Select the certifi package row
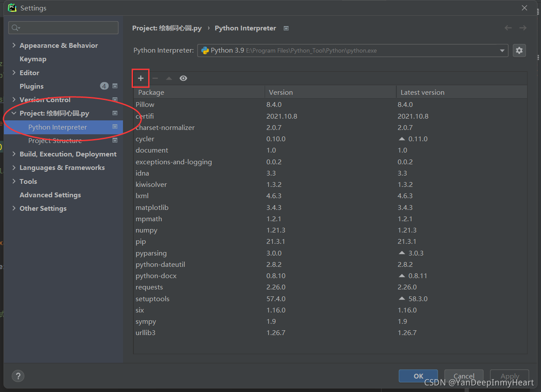 tap(330, 116)
